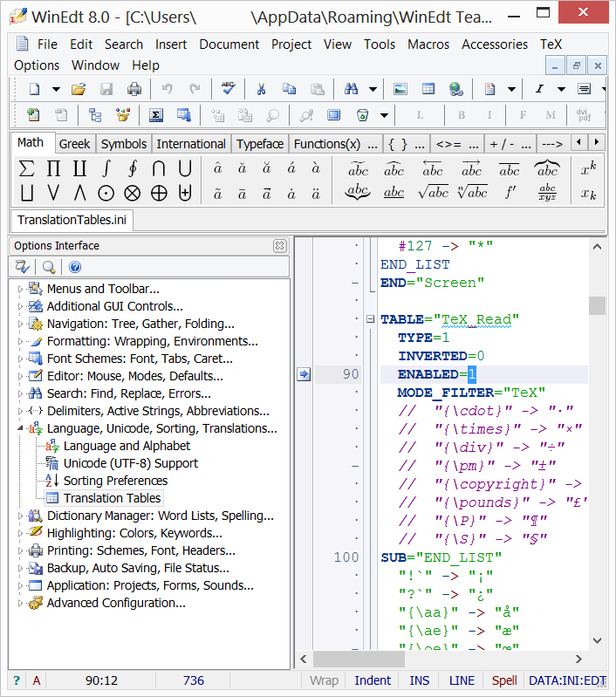Screen dimensions: 616x697
Task: Collapse the TABLE="TeX_Read" fold marker
Action: tap(371, 319)
